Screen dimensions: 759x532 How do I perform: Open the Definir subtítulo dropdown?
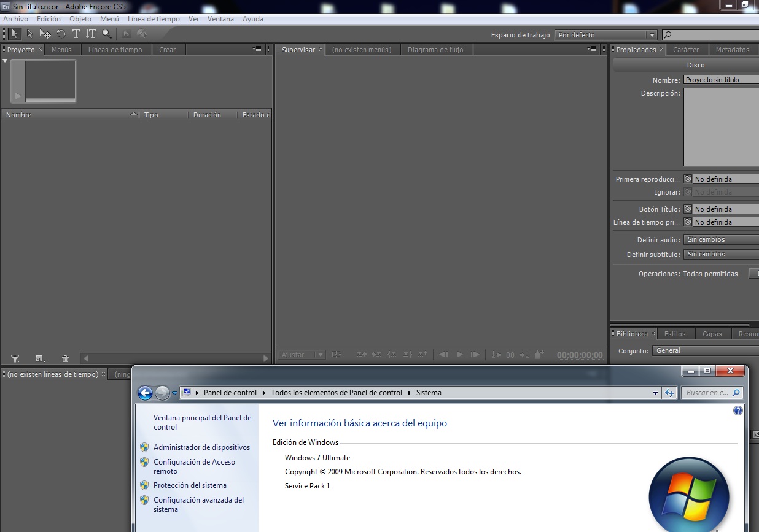click(x=721, y=255)
